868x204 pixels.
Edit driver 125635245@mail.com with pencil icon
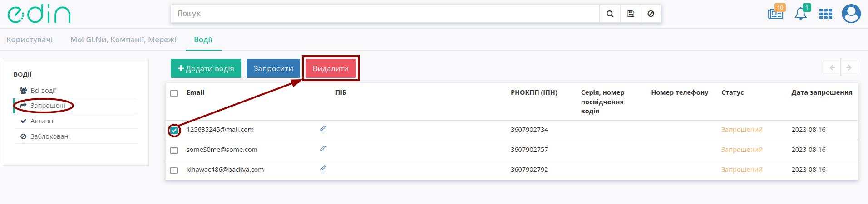323,129
